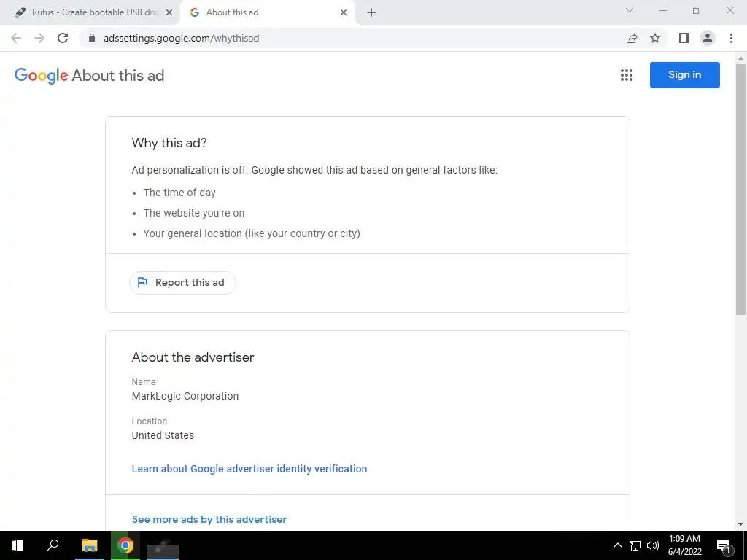Click the page vertical scrollbar thumb
Viewport: 747px width, 560px height.
click(740, 189)
